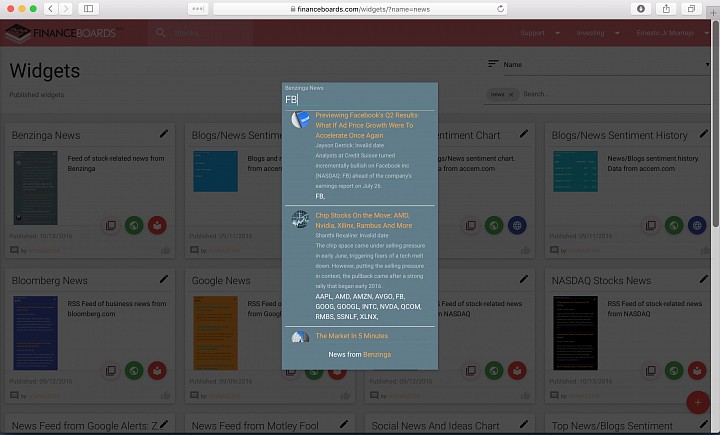Open the Name sort dropdown
The image size is (720, 435).
606,65
